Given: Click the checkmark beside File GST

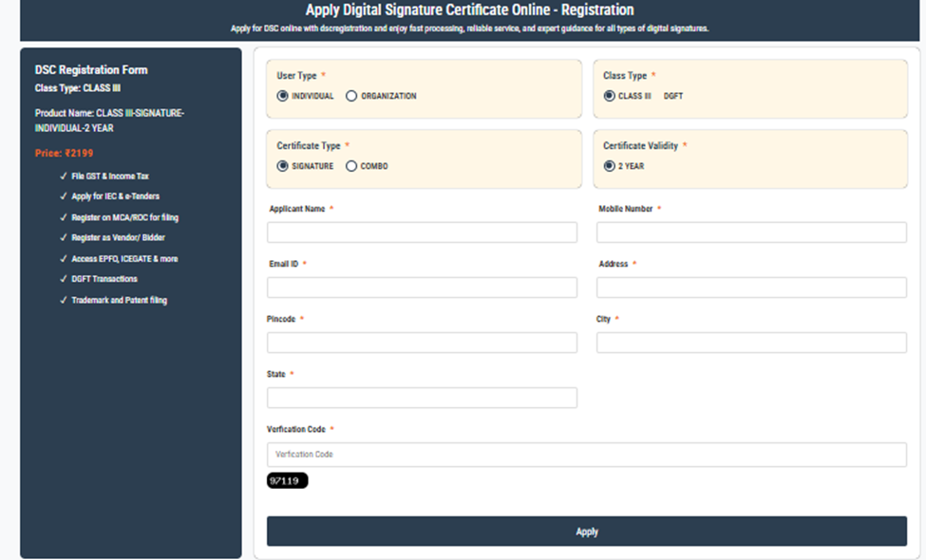Looking at the screenshot, I should tap(64, 176).
